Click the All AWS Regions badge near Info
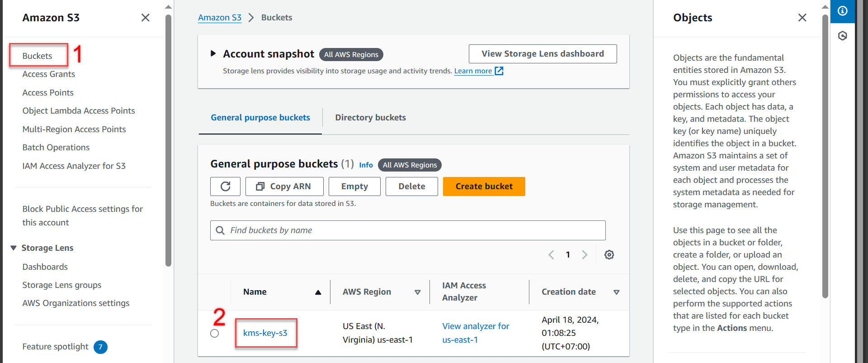Screen dimensions: 868x363 pyautogui.click(x=410, y=165)
